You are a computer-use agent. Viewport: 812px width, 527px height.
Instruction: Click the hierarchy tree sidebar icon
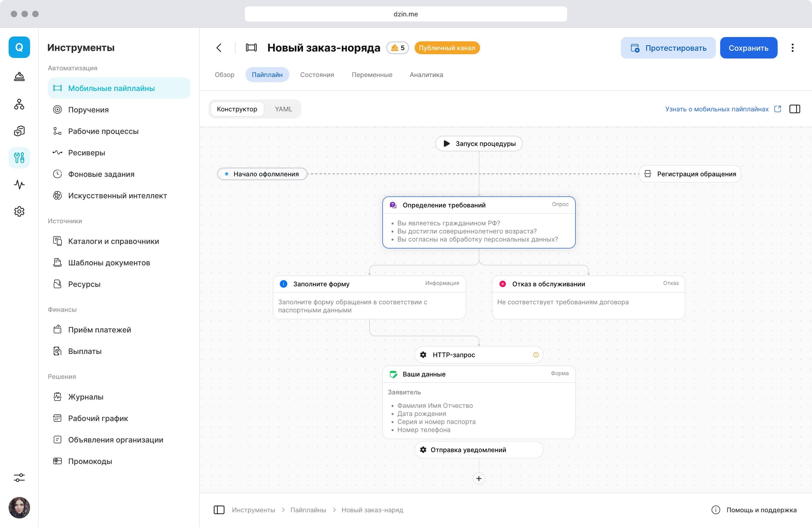pos(19,104)
